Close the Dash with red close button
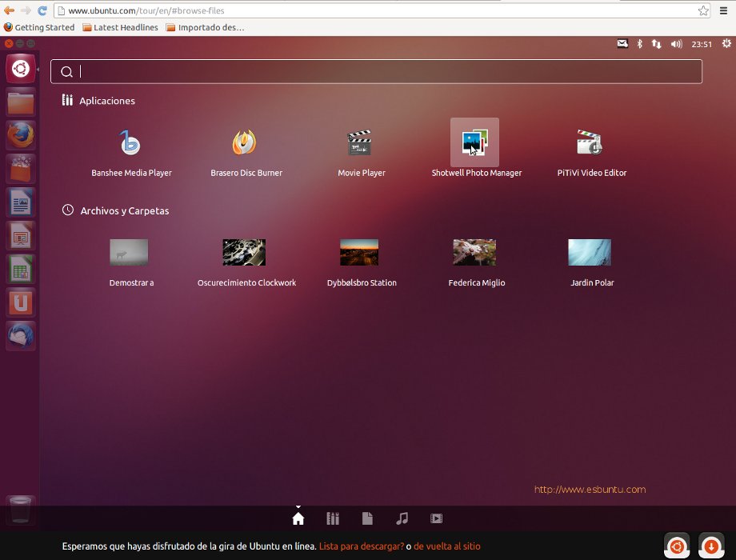Screen dimensions: 736x560 pos(9,44)
